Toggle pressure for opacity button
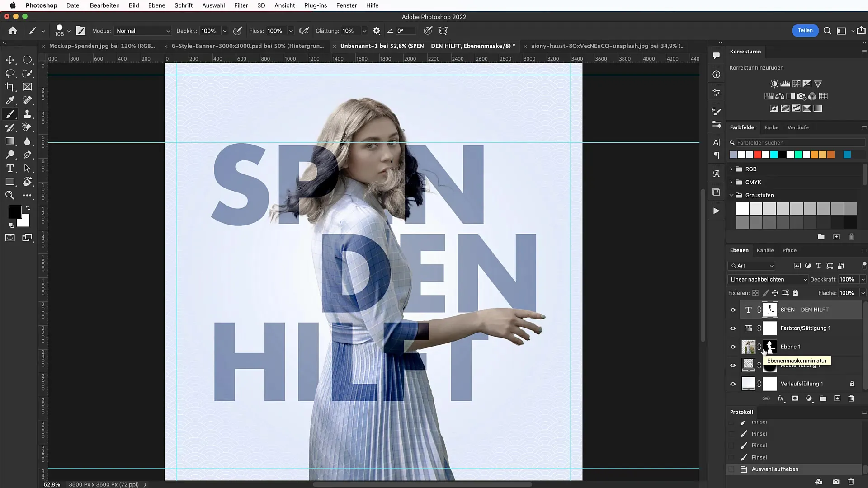The height and width of the screenshot is (488, 868). pyautogui.click(x=237, y=31)
